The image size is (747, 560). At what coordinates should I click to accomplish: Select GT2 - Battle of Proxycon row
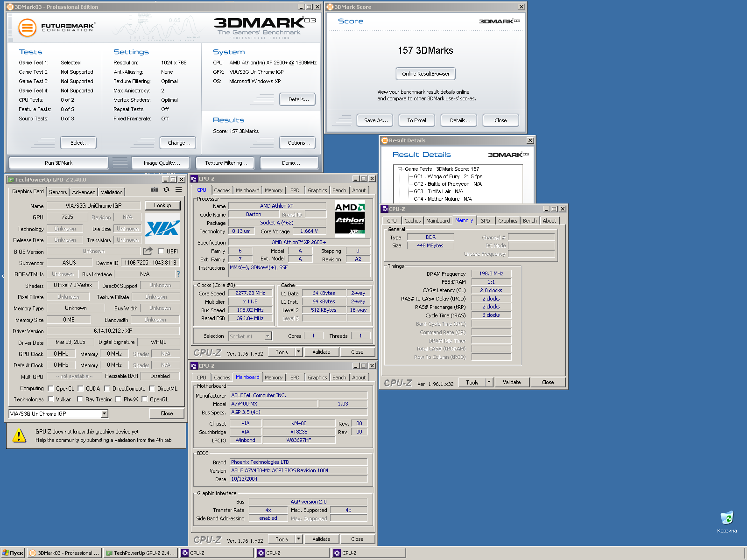[447, 184]
